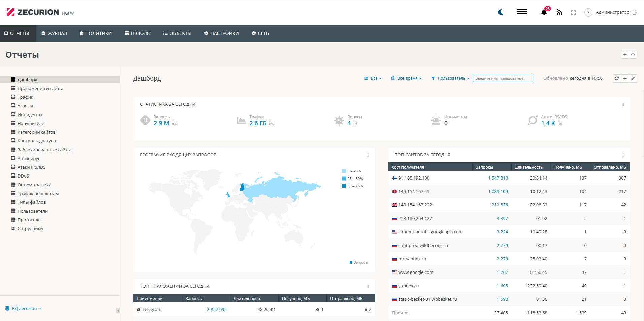Click Telegram requests count 2 852 095
The height and width of the screenshot is (321, 644).
click(x=217, y=309)
